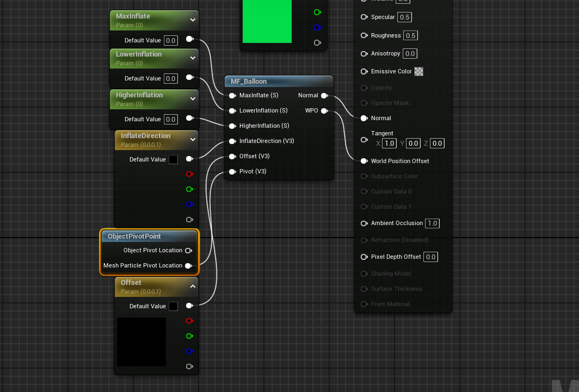Click the Tangent input pin
Viewport: 579px width, 392px height.
point(364,140)
